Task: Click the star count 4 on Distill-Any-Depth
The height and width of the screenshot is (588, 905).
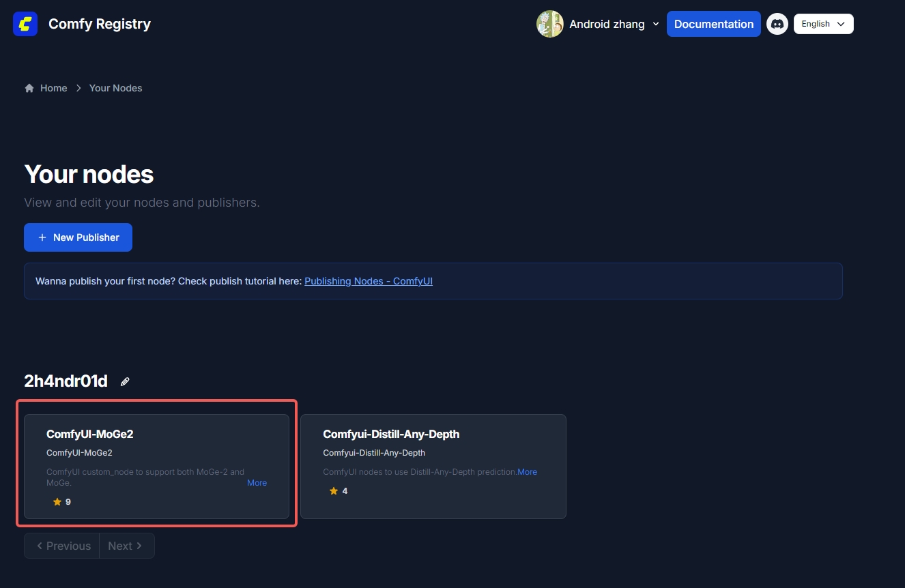Action: click(345, 491)
